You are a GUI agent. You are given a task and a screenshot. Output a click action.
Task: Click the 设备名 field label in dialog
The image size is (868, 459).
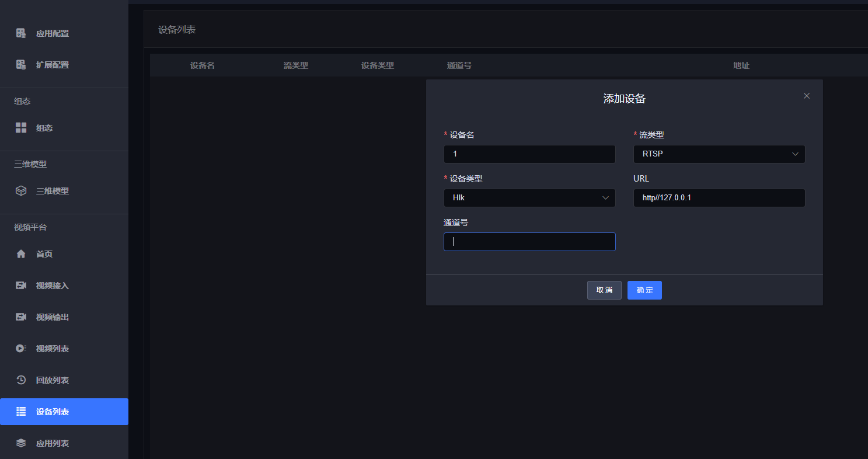(x=462, y=135)
